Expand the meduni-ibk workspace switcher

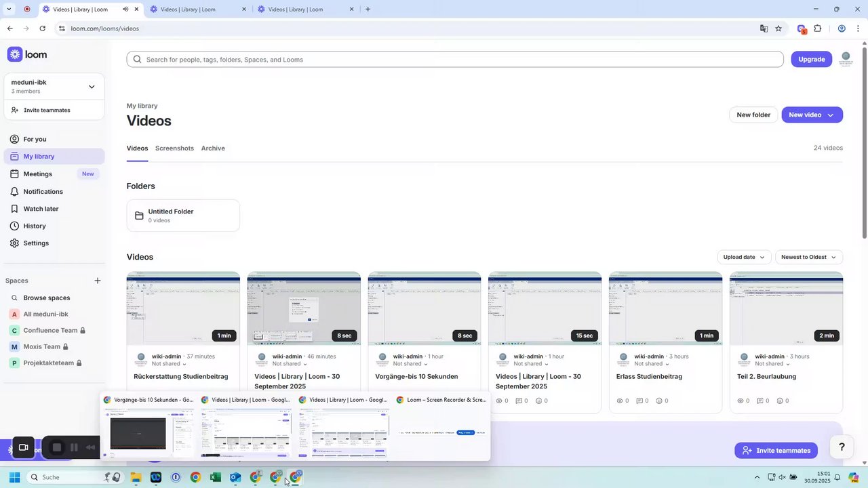point(54,86)
